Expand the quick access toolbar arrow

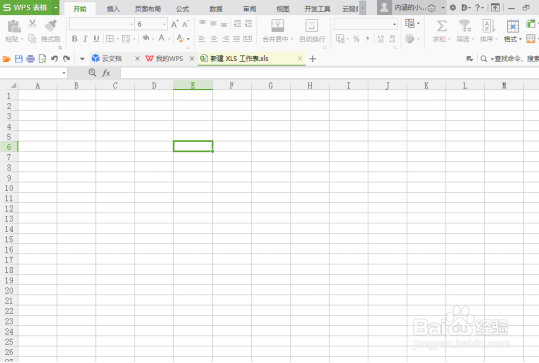[x=82, y=59]
